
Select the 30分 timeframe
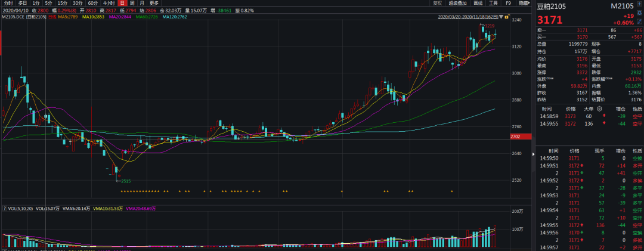(78, 3)
